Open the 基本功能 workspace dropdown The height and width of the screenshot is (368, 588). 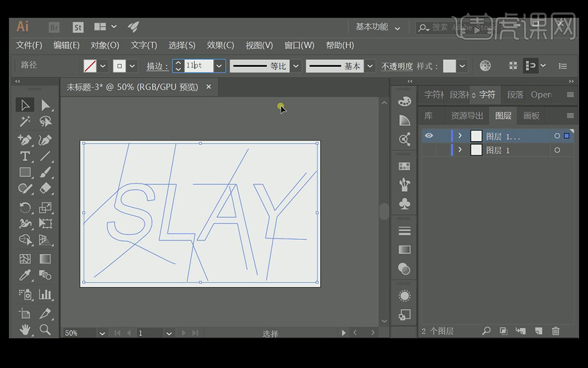378,27
